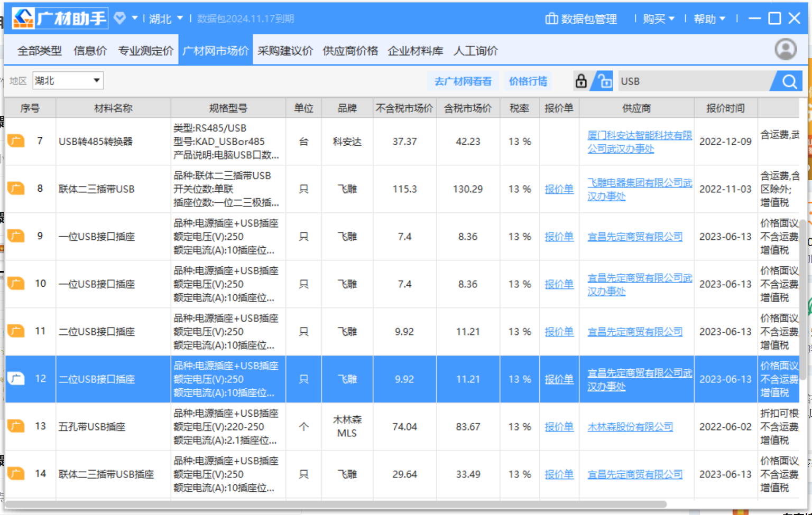
Task: Select the USB转485转换器 material name
Action: (x=96, y=142)
